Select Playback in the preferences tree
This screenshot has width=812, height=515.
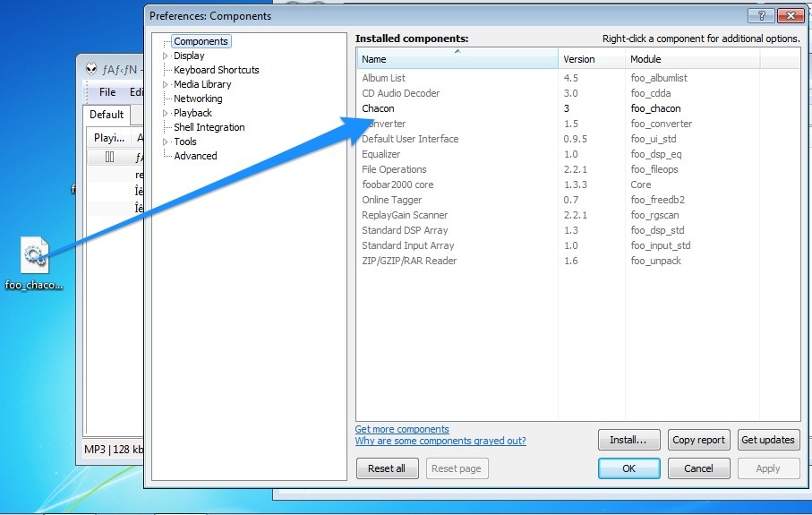192,113
